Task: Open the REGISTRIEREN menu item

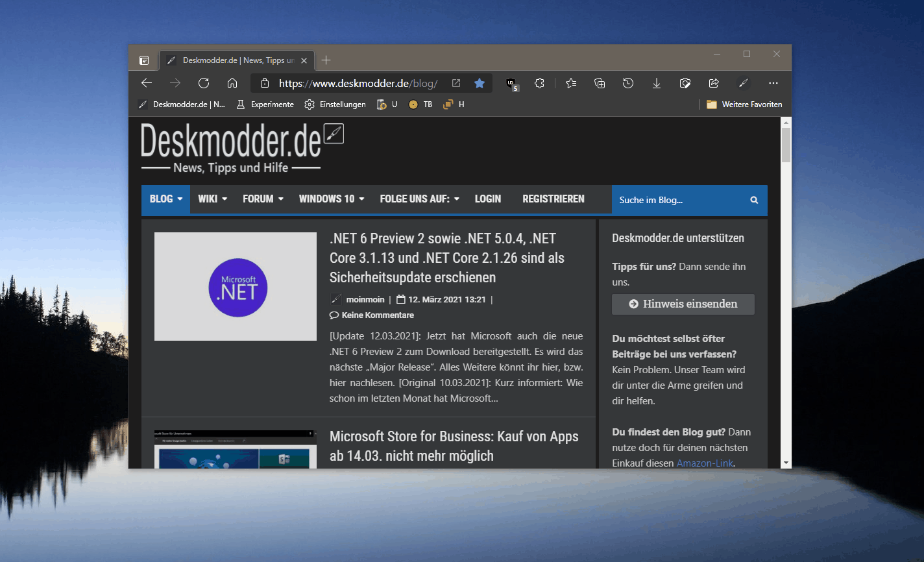Action: pos(553,199)
